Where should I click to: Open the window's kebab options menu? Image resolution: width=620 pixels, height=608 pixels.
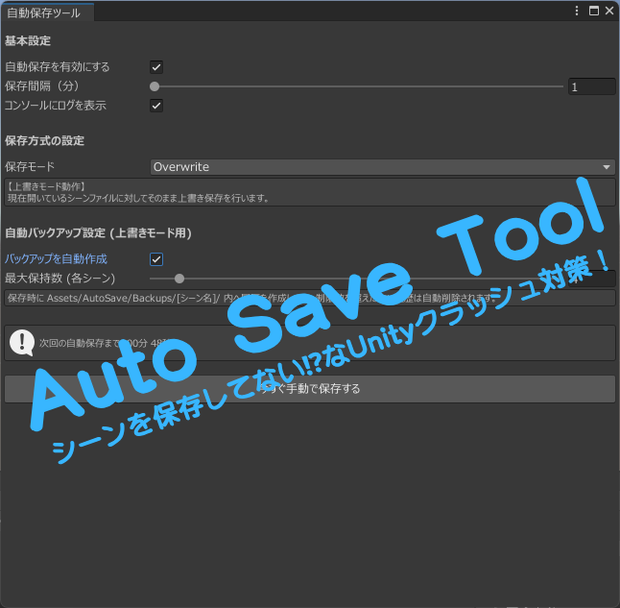[x=577, y=11]
